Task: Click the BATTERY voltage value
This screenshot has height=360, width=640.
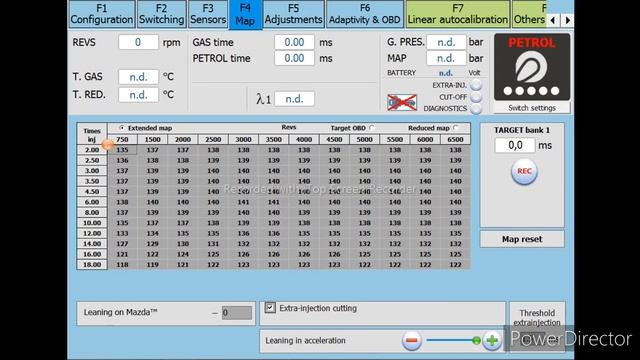Action: pyautogui.click(x=446, y=73)
